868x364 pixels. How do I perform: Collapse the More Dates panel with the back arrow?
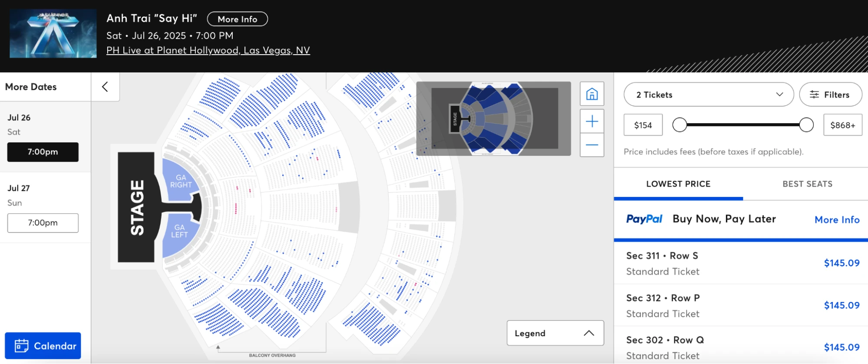pyautogui.click(x=105, y=87)
